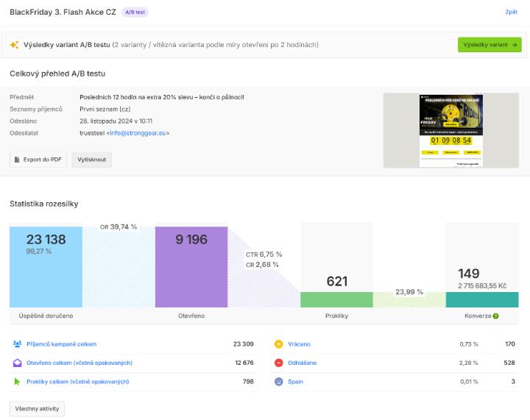Click the subject line Posledních 12 hodin text
Viewport: 530px width, 420px height.
pyautogui.click(x=162, y=97)
